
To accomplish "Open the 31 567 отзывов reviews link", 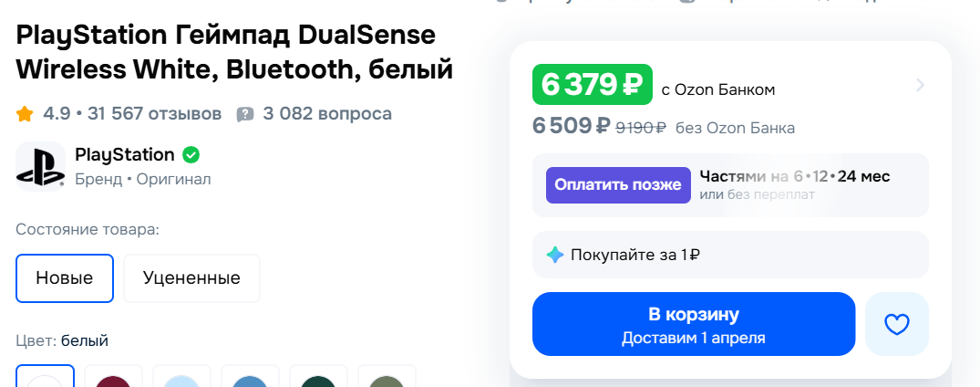I will pos(154,114).
